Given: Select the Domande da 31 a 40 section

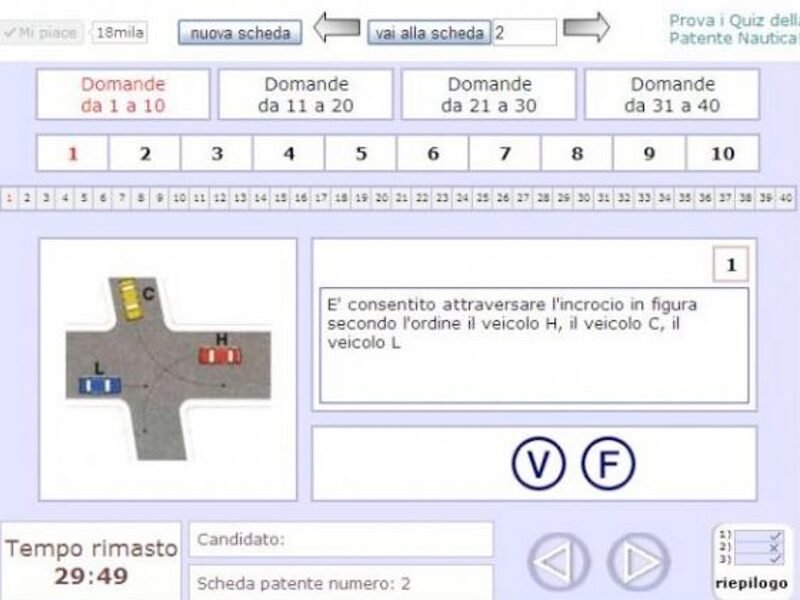Looking at the screenshot, I should coord(672,91).
